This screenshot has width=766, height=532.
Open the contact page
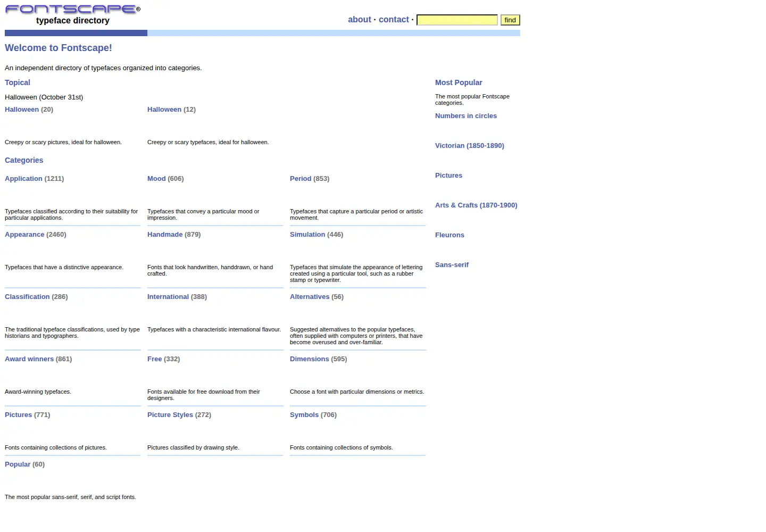394,20
